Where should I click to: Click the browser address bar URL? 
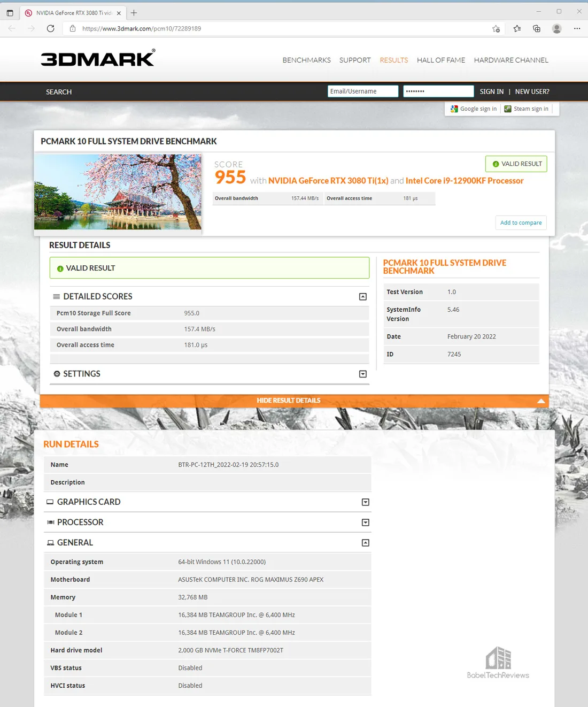pos(142,28)
